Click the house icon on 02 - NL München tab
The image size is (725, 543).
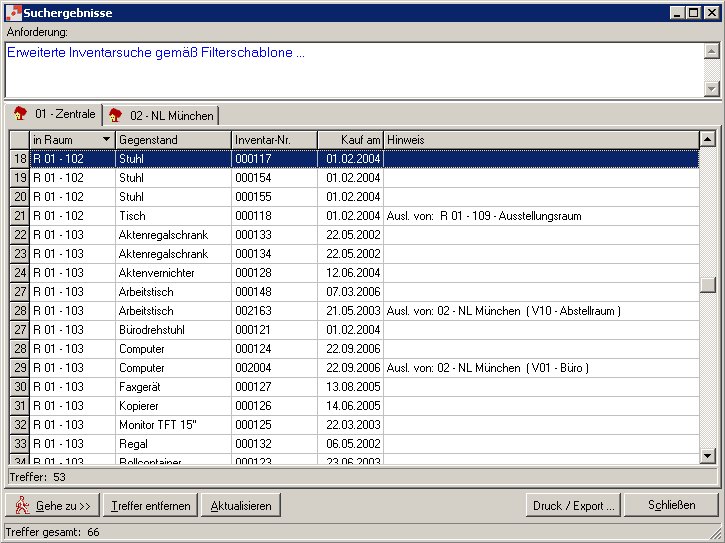pyautogui.click(x=115, y=115)
